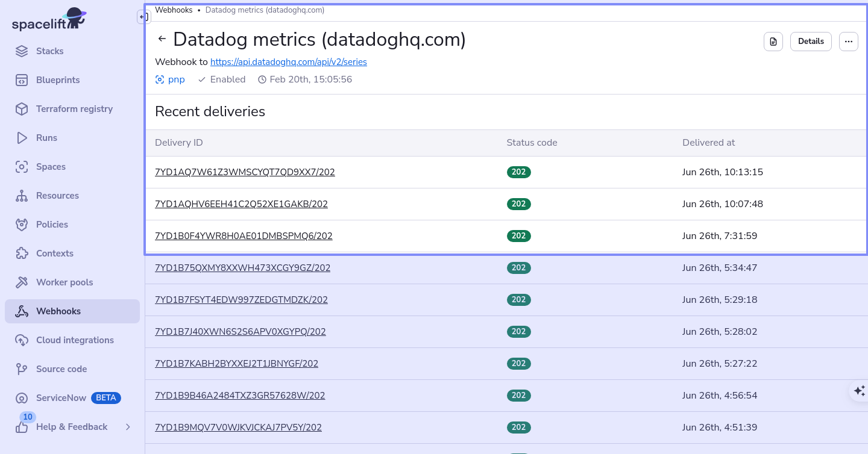Navigate to Cloud integrations
Screen dimensions: 868x454
click(x=75, y=340)
